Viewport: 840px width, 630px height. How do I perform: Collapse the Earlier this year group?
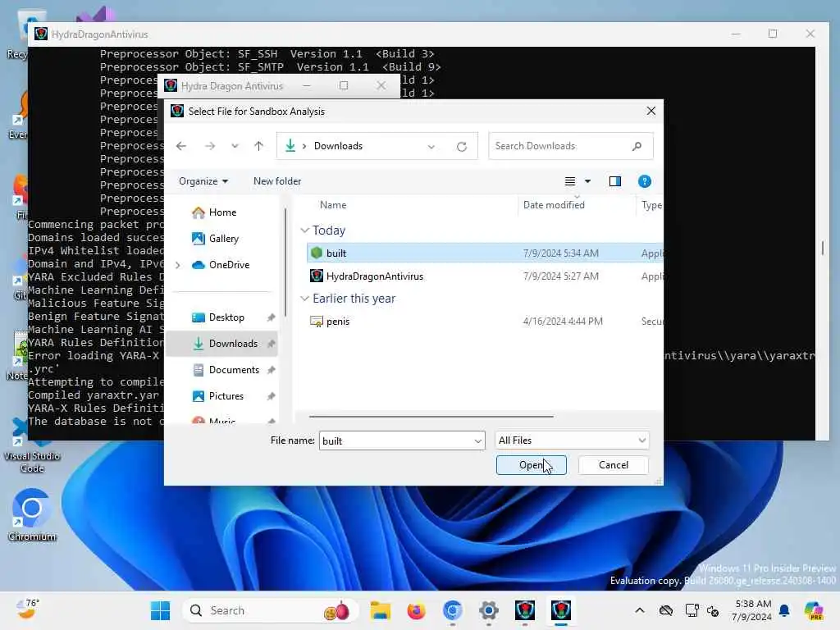point(304,299)
